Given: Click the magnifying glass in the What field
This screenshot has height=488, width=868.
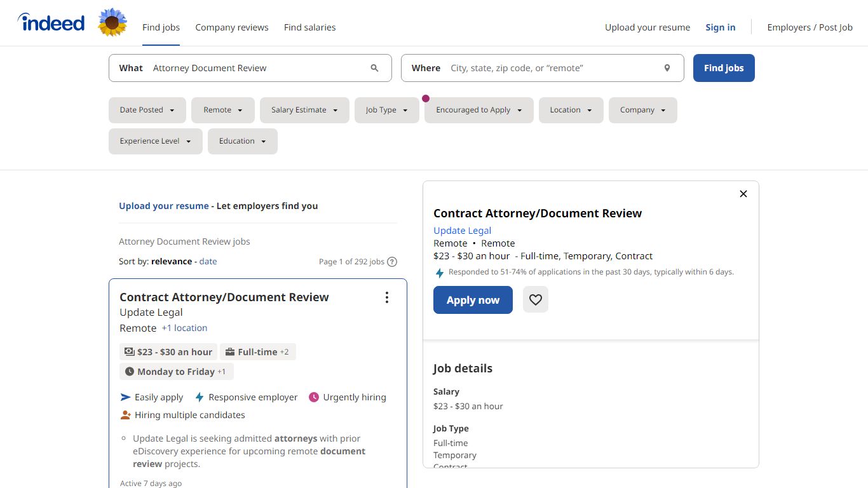Looking at the screenshot, I should click(x=374, y=68).
